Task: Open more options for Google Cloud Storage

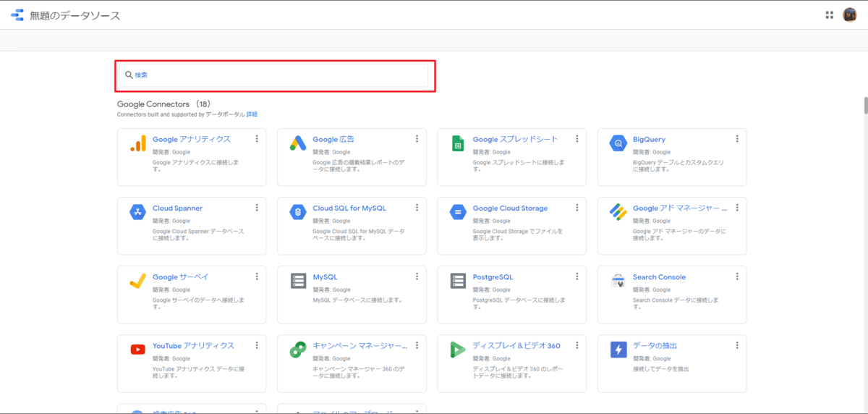Action: point(576,208)
